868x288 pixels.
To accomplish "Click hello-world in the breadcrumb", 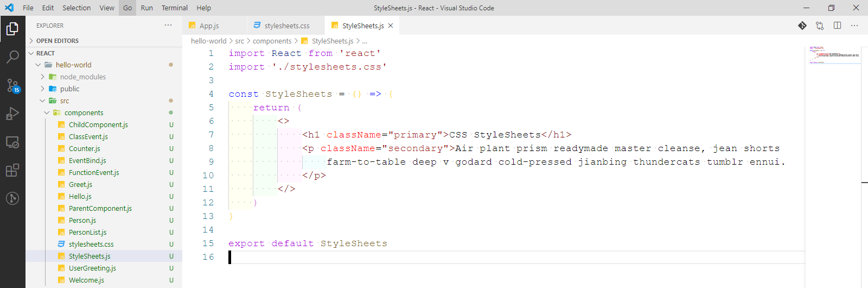I will tap(208, 41).
